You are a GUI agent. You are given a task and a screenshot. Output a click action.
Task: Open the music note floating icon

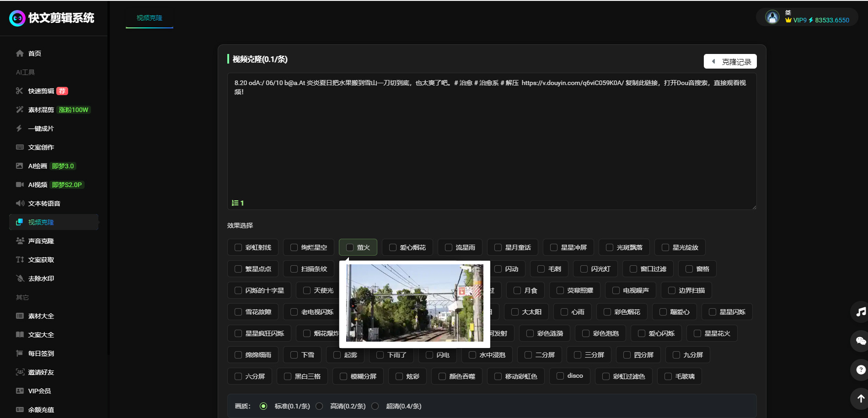(x=861, y=312)
